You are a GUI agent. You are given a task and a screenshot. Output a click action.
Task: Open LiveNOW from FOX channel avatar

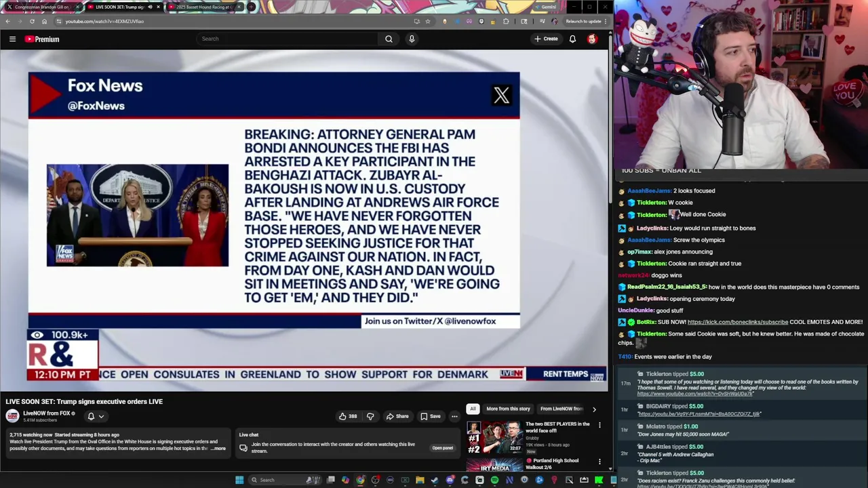coord(12,416)
